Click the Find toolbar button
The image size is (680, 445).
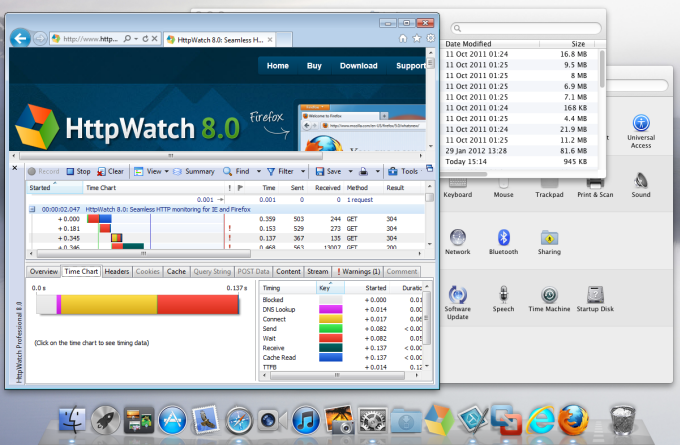pyautogui.click(x=236, y=171)
